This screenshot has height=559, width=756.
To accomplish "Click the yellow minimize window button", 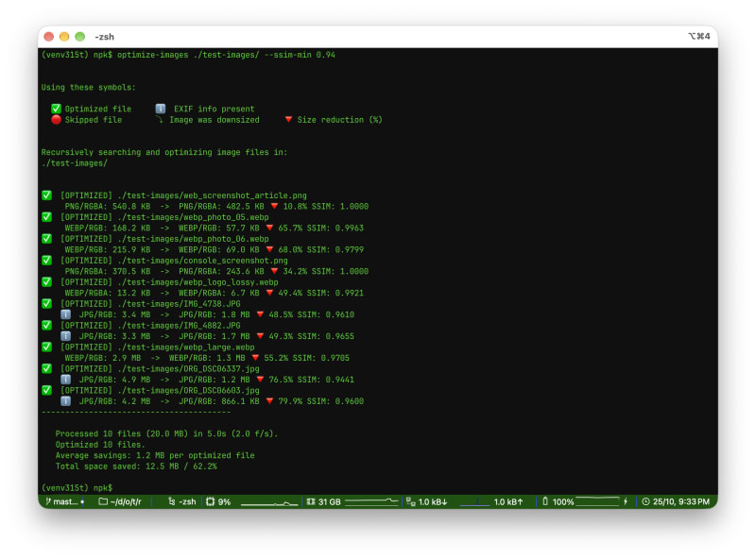I will coord(64,37).
